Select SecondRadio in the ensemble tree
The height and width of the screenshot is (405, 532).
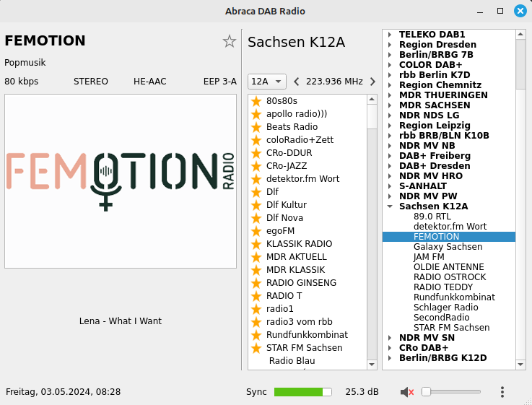click(449, 318)
